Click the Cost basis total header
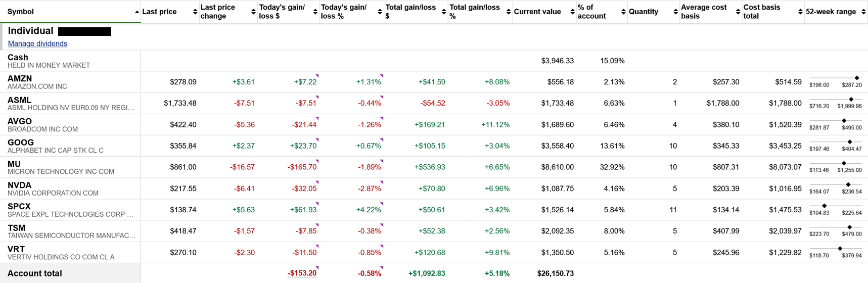 click(762, 12)
